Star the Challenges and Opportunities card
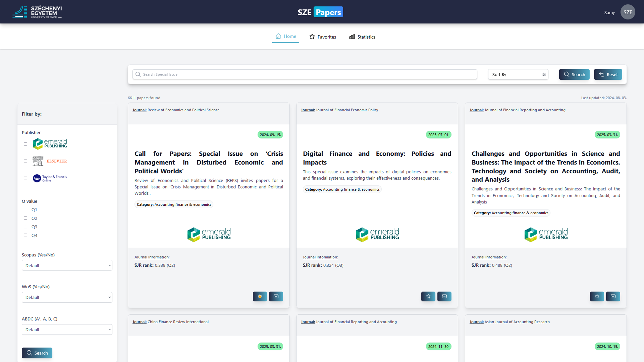Screen dimensions: 644x362 597,296
